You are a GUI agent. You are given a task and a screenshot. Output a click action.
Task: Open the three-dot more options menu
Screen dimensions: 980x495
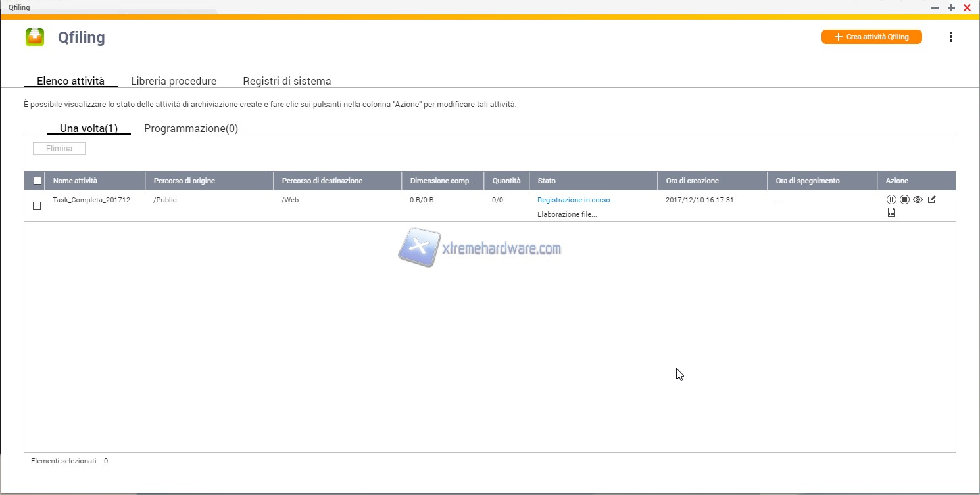950,37
